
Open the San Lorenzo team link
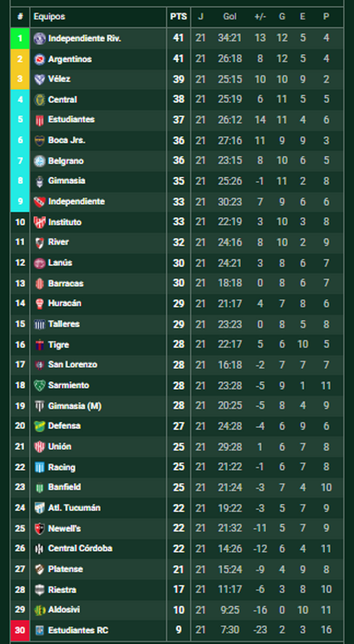(73, 365)
